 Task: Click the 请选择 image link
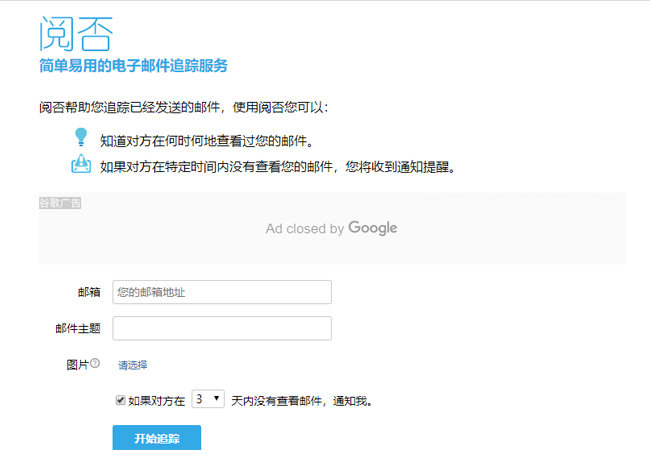(133, 365)
